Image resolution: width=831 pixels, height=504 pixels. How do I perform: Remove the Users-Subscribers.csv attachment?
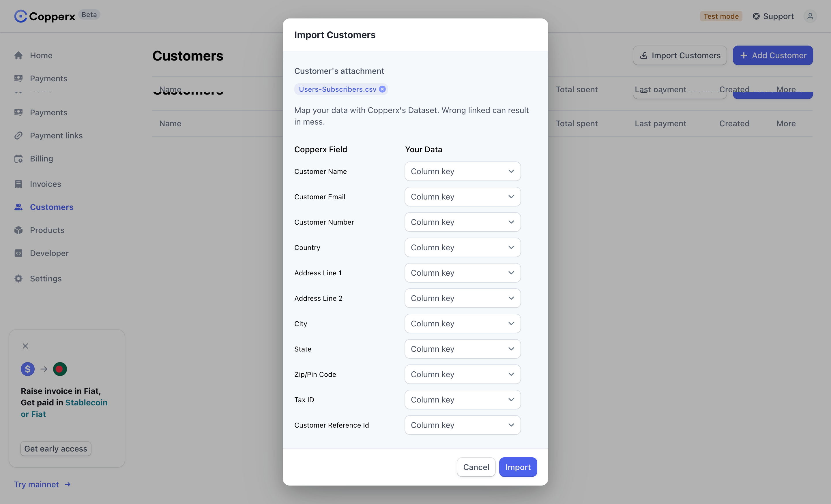[x=382, y=89]
